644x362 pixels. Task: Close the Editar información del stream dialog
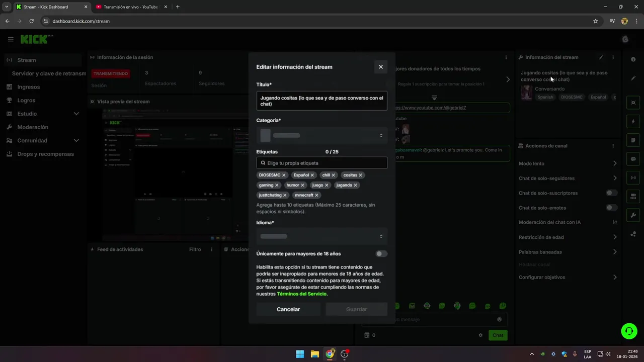tap(380, 67)
